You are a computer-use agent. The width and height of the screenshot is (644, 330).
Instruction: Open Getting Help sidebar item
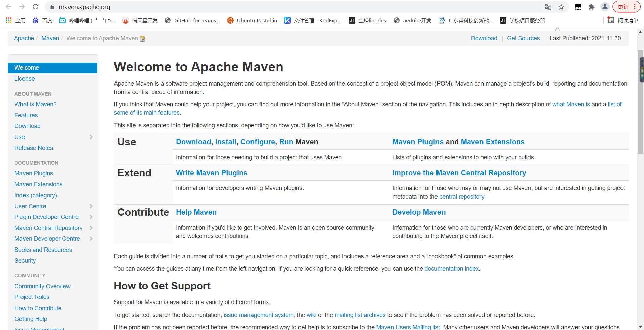(x=31, y=319)
